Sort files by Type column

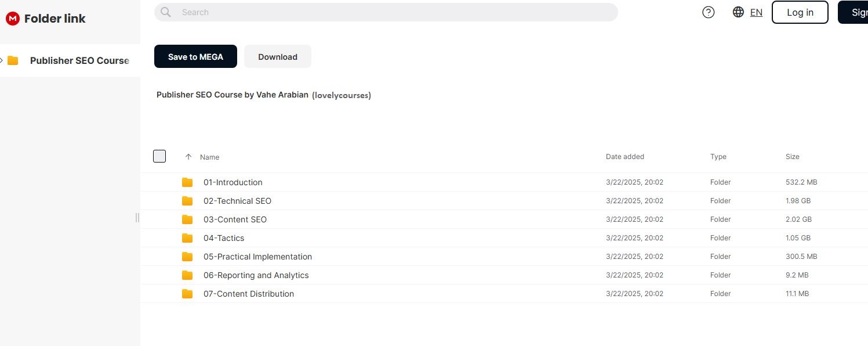pyautogui.click(x=718, y=157)
